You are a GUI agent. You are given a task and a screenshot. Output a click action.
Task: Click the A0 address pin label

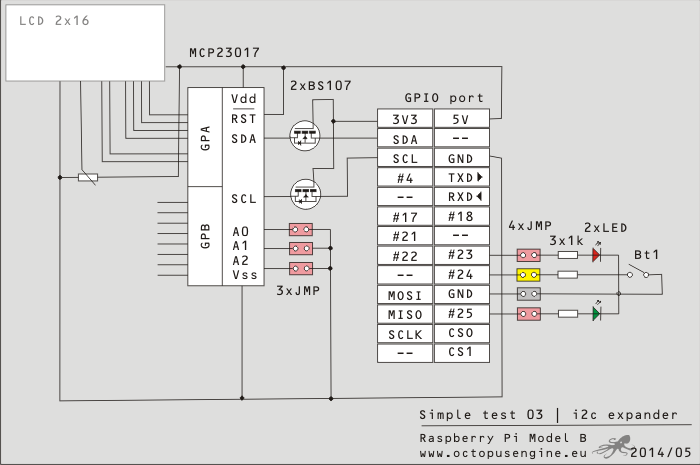click(241, 232)
